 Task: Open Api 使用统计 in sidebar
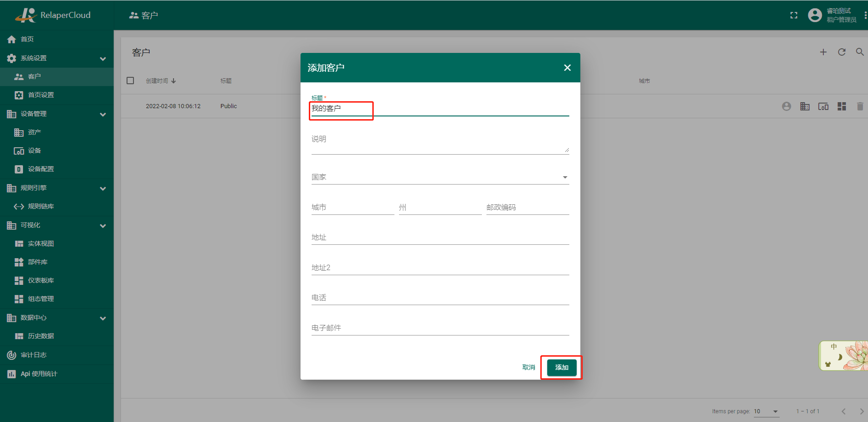pos(57,374)
